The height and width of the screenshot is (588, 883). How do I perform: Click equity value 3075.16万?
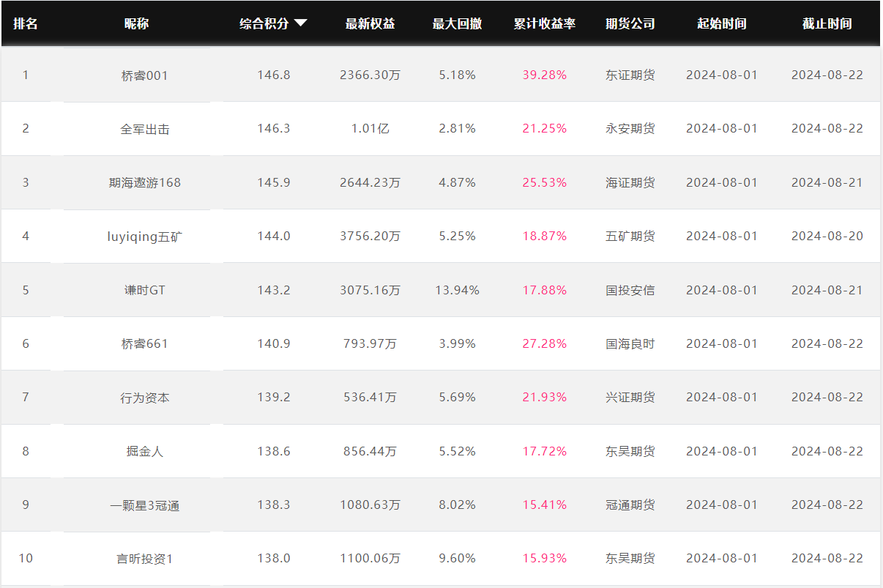pyautogui.click(x=370, y=290)
